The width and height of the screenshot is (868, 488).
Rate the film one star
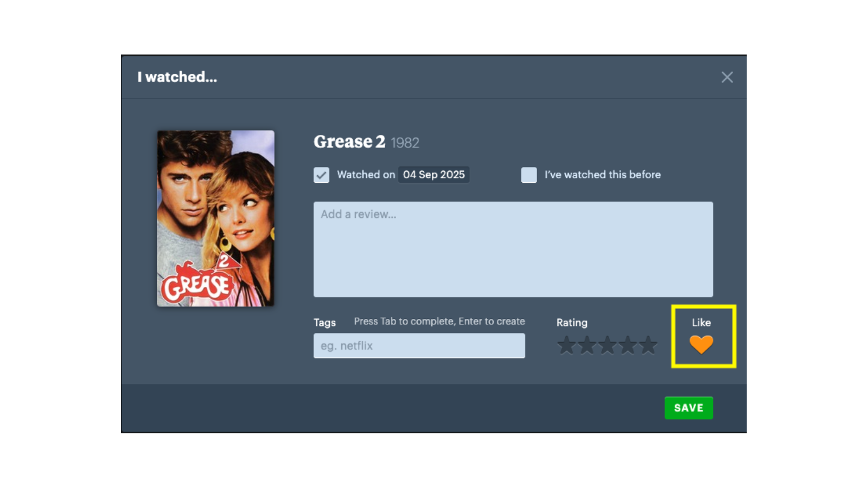pos(566,345)
